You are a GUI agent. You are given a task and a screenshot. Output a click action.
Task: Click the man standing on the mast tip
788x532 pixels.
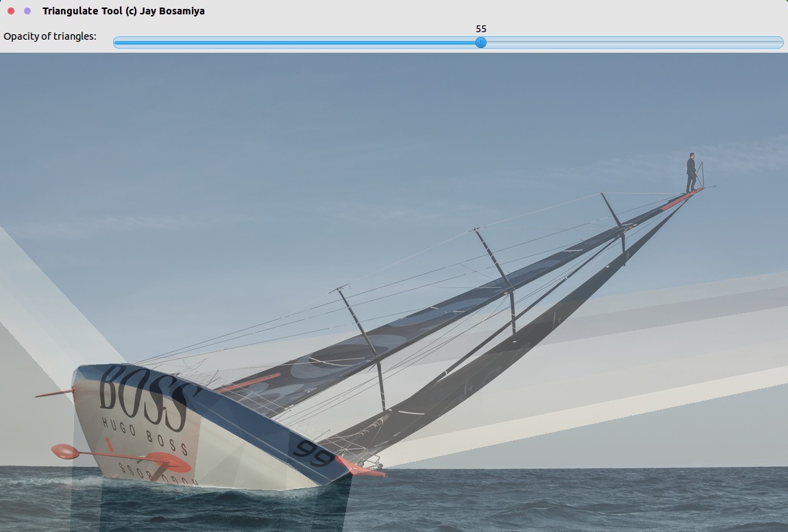point(692,173)
